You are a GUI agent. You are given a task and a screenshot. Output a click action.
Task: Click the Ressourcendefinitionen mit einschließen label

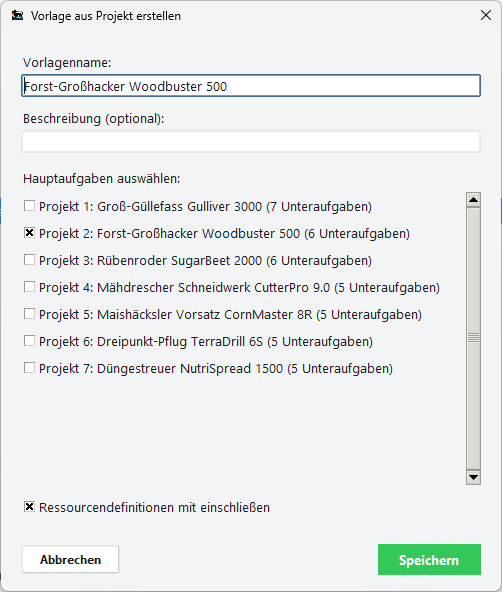154,507
